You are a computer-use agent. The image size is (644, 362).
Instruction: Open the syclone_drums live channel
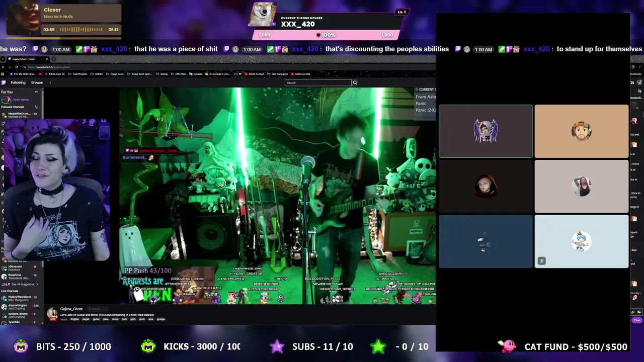click(20, 315)
